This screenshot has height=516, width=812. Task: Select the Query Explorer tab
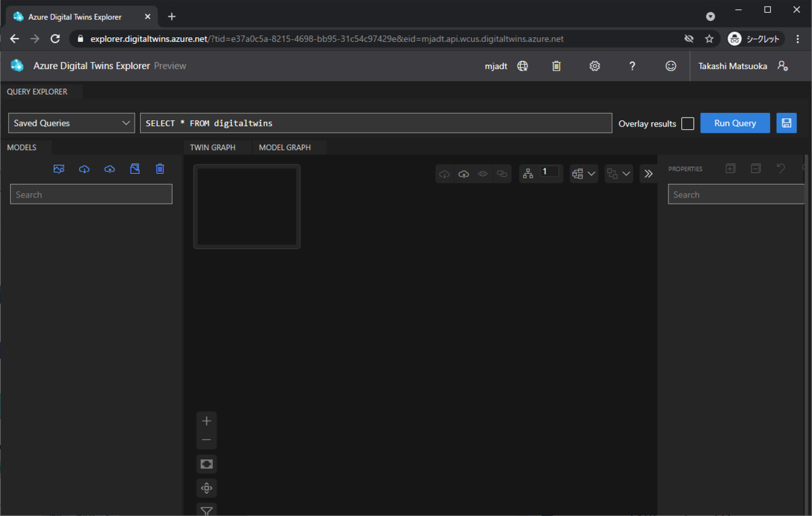(37, 92)
